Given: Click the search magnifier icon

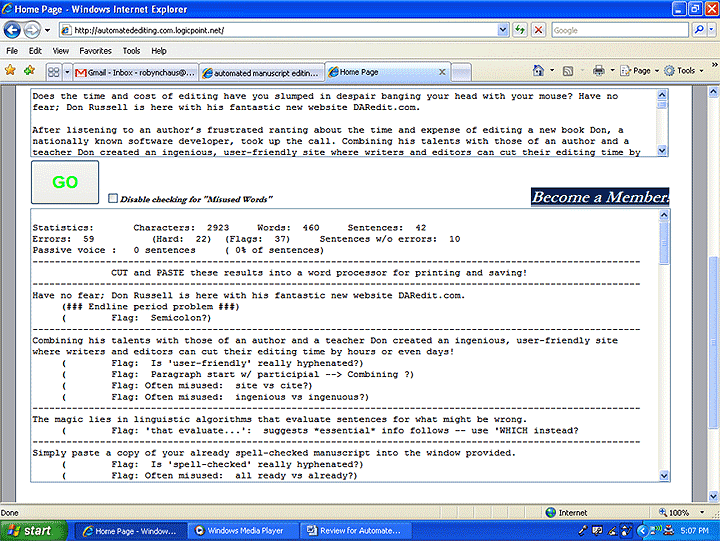Looking at the screenshot, I should (699, 30).
